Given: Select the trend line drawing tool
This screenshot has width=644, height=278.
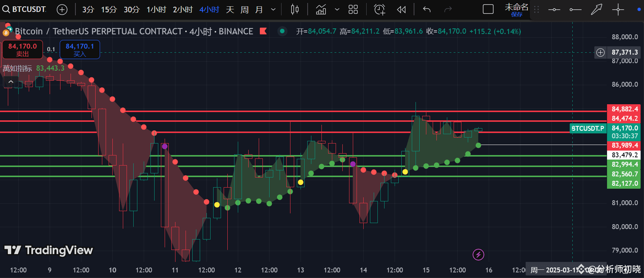Looking at the screenshot, I should 554,10.
